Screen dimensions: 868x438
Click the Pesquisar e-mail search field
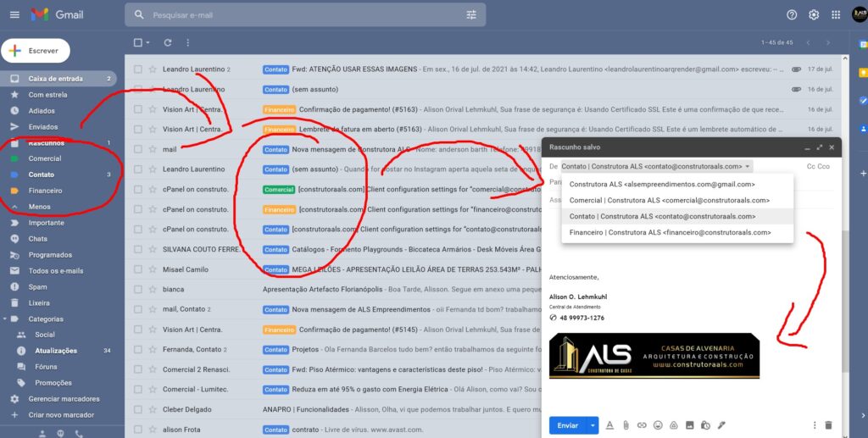pos(305,15)
